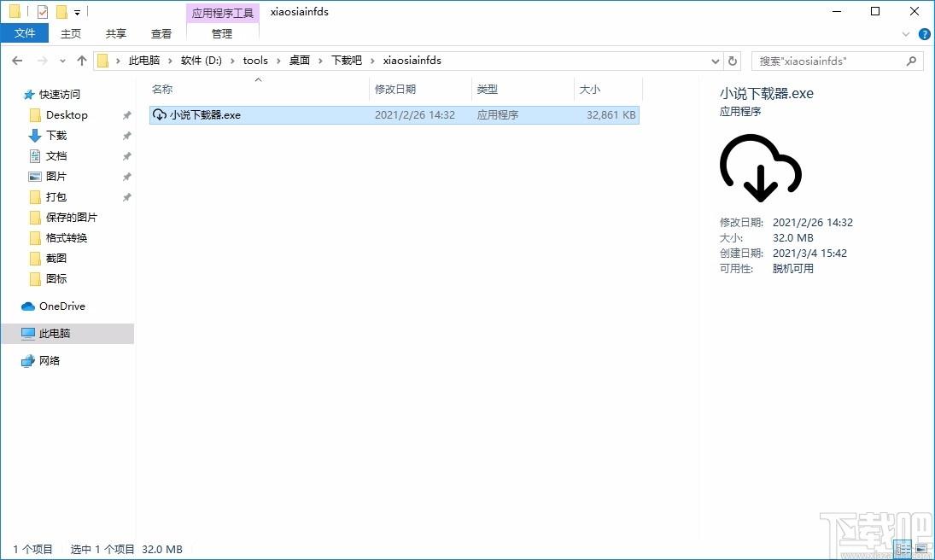935x560 pixels.
Task: Click the New folder quick access icon
Action: [61, 12]
